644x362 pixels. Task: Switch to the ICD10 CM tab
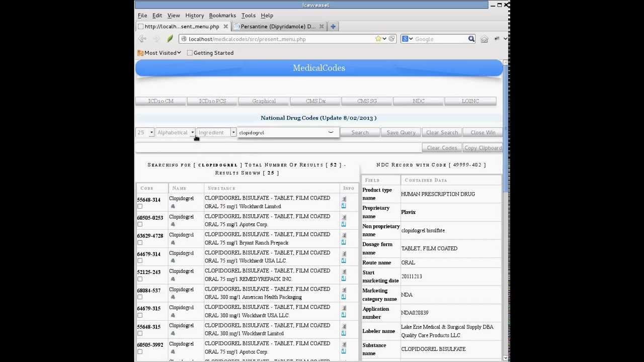tap(161, 101)
